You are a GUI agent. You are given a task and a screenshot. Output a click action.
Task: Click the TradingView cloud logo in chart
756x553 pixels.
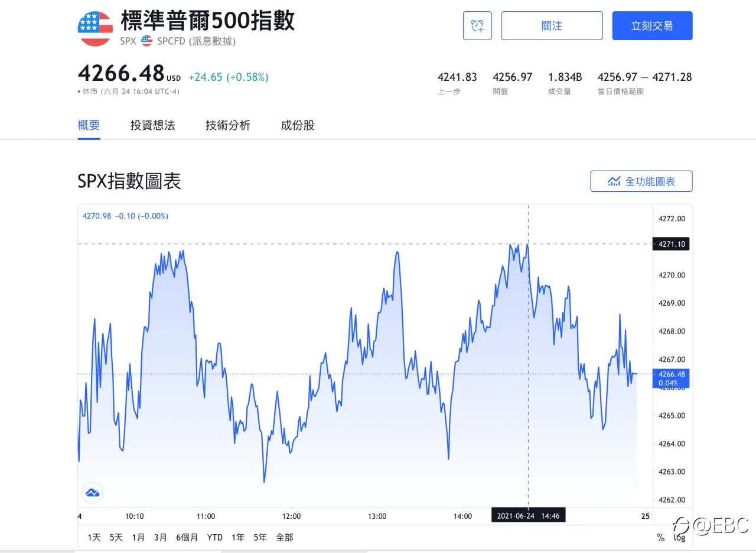click(x=92, y=492)
